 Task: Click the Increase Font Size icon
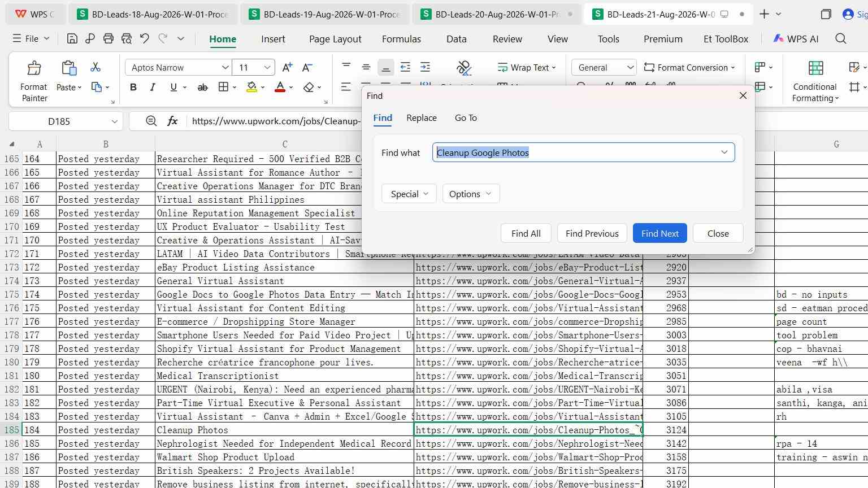(287, 67)
